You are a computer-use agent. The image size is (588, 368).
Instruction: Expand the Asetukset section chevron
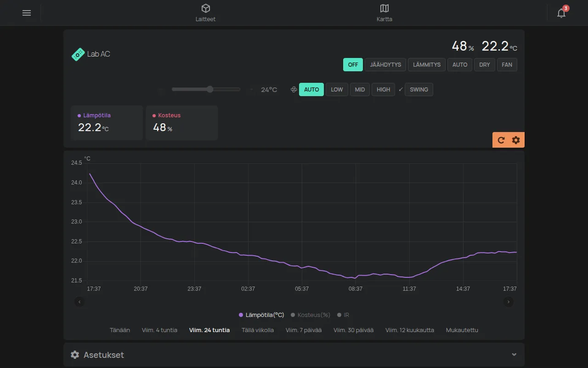click(514, 355)
